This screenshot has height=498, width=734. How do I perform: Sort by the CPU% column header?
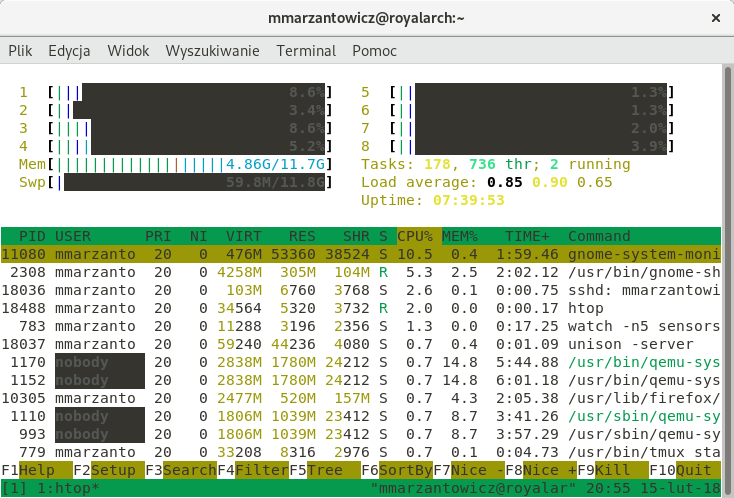[415, 236]
